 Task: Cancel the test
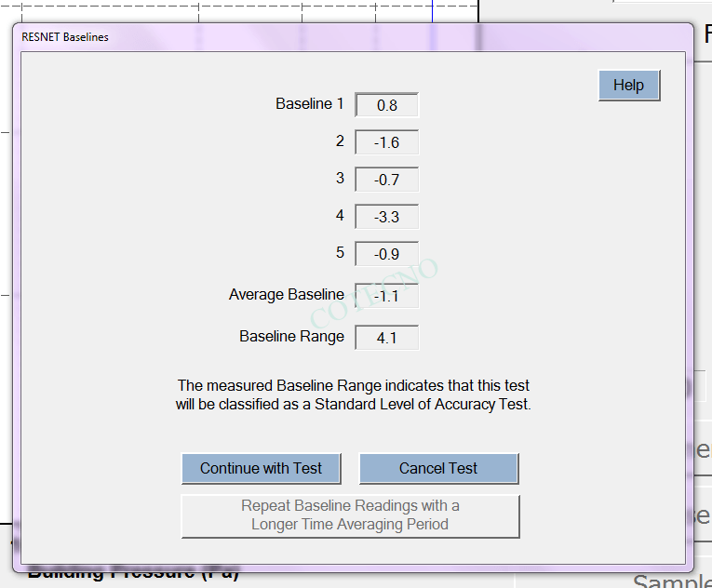[438, 469]
